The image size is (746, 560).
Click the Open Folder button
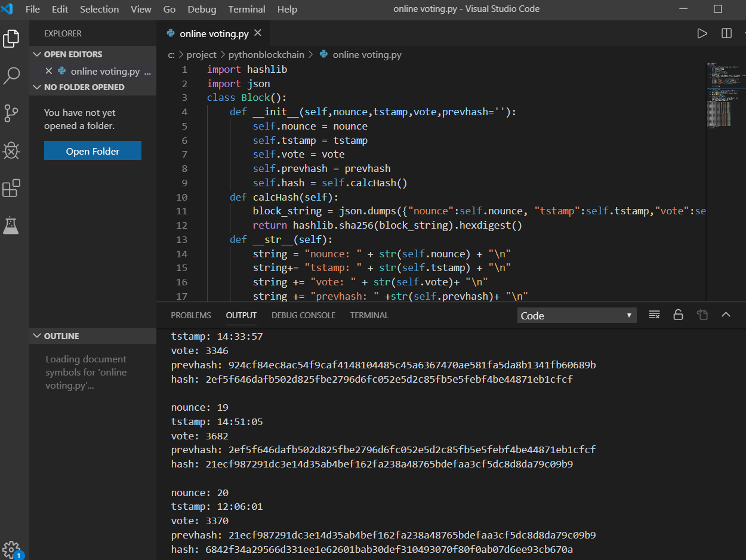click(x=93, y=151)
